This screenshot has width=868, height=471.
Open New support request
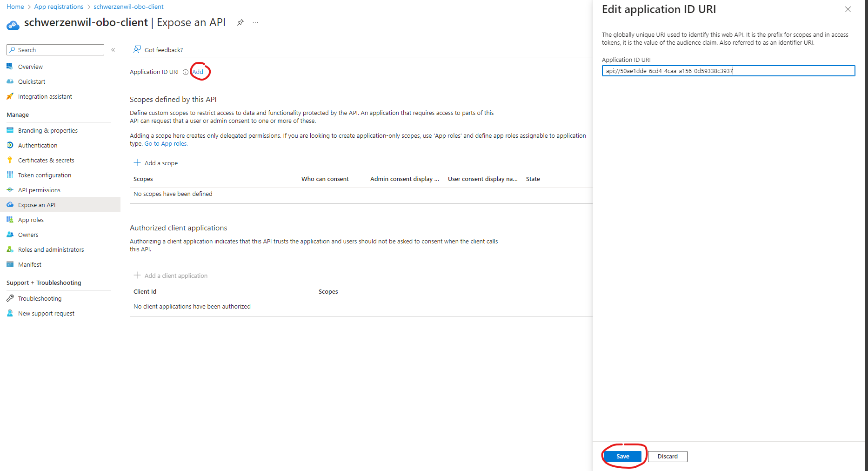coord(46,313)
